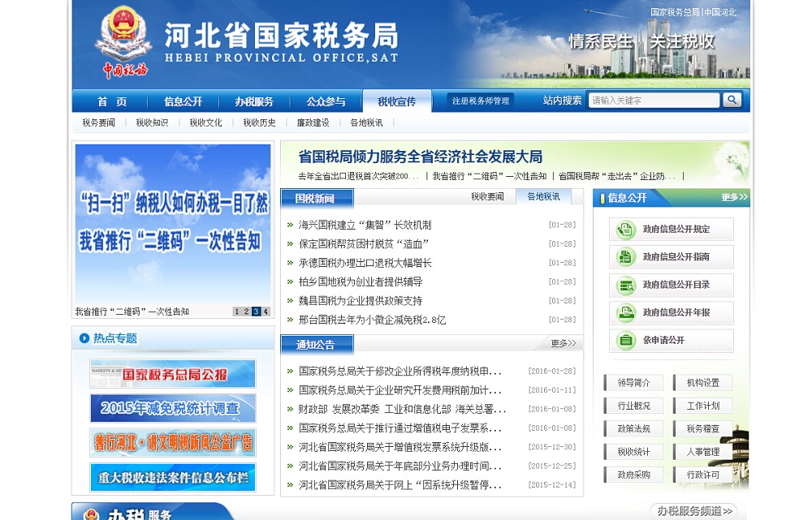This screenshot has width=812, height=520.
Task: Click the 工作计划 button
Action: point(702,406)
